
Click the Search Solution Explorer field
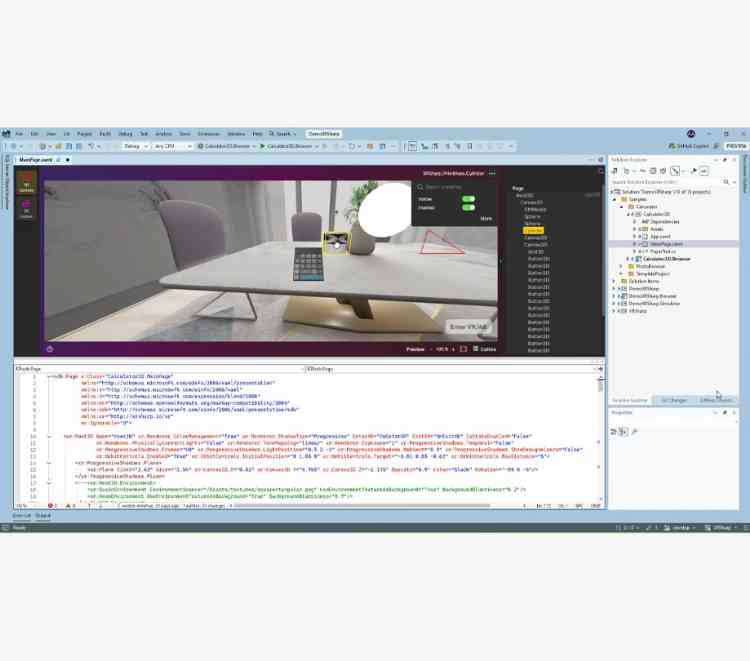[x=666, y=182]
